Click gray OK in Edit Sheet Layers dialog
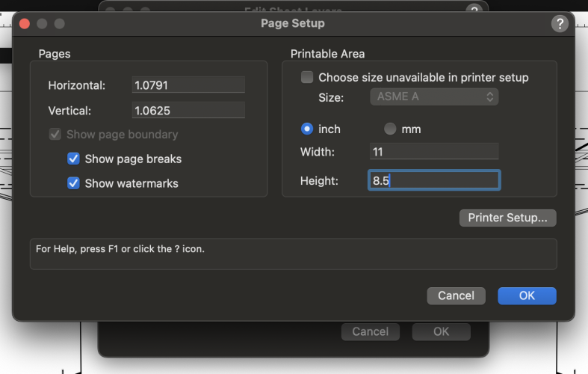Image resolution: width=588 pixels, height=374 pixels. click(441, 331)
